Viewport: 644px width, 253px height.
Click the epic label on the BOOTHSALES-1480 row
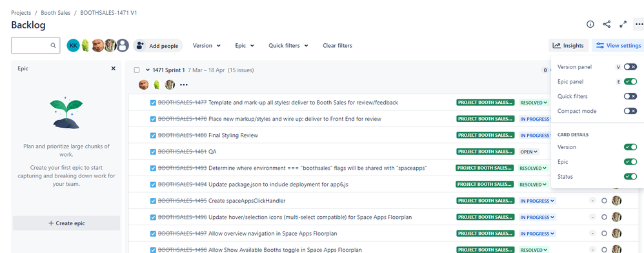tap(485, 135)
